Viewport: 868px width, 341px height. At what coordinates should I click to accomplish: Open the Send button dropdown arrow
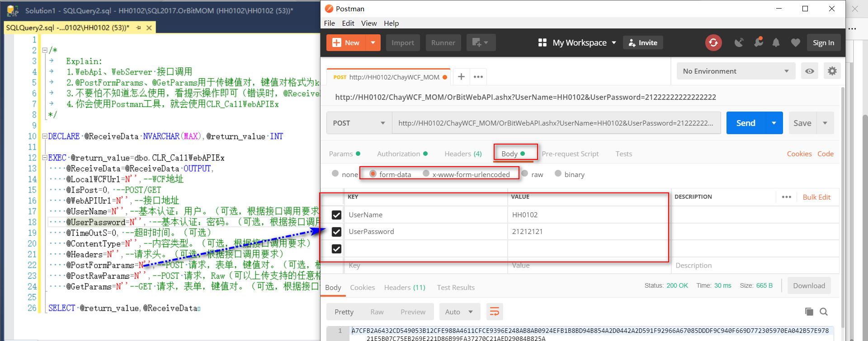pos(774,123)
